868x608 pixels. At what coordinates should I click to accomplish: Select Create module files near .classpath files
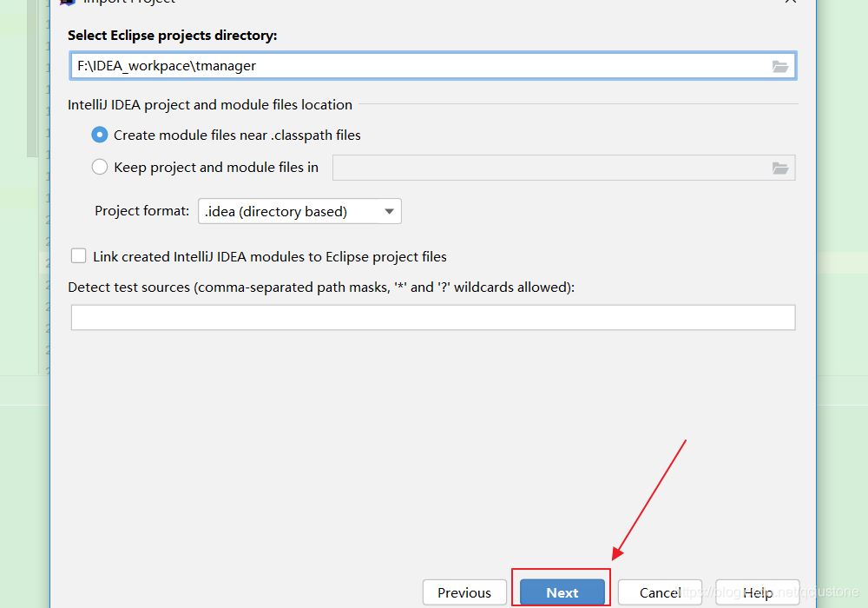tap(100, 135)
